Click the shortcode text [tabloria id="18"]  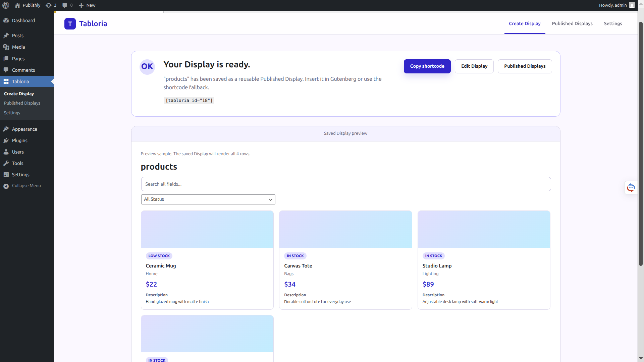click(x=189, y=101)
